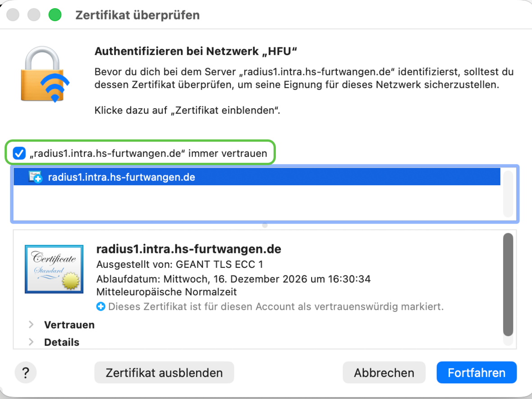Click the bold certificate name in the details pane
The image size is (532, 399).
coord(188,249)
